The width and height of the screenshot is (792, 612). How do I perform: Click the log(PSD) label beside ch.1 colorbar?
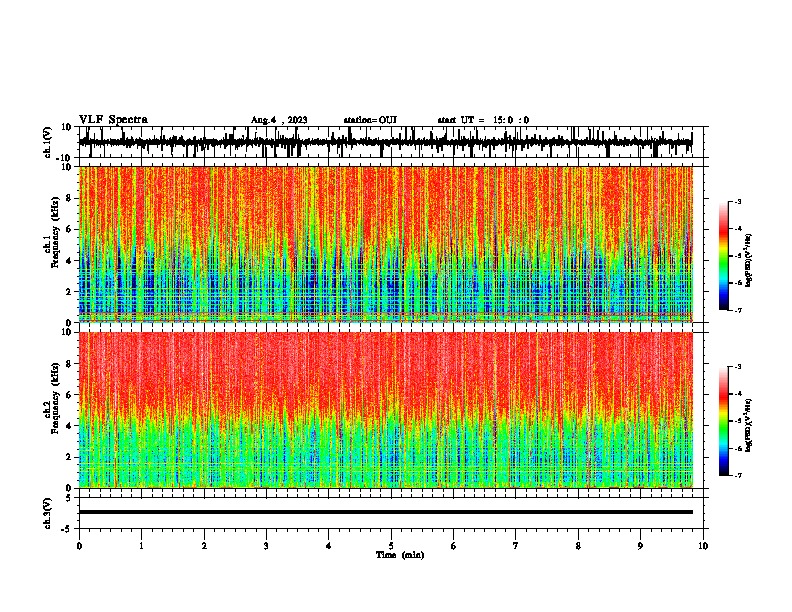coord(749,261)
